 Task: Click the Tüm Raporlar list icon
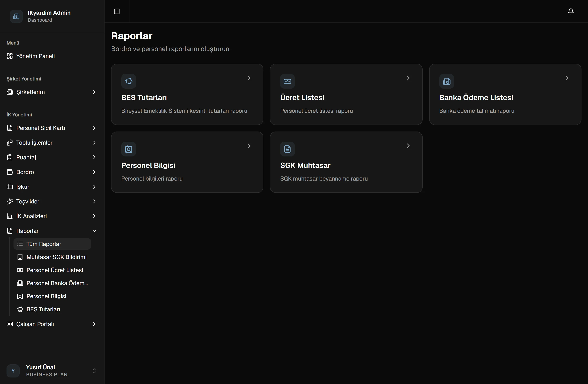(20, 244)
